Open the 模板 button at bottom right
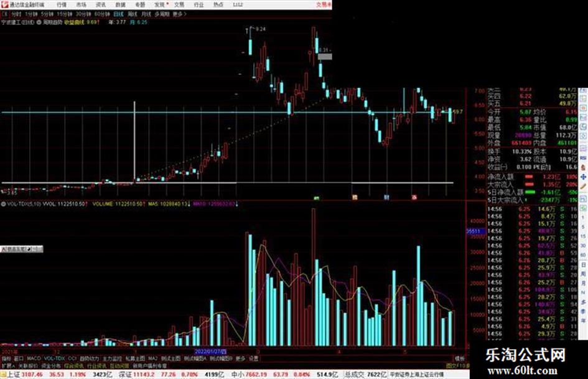This screenshot has width=588, height=379. point(460,358)
